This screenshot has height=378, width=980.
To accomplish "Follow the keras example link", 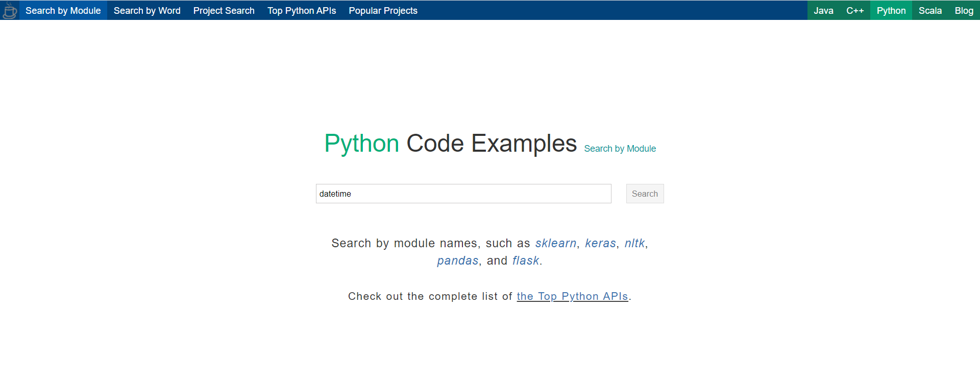I will (x=600, y=243).
